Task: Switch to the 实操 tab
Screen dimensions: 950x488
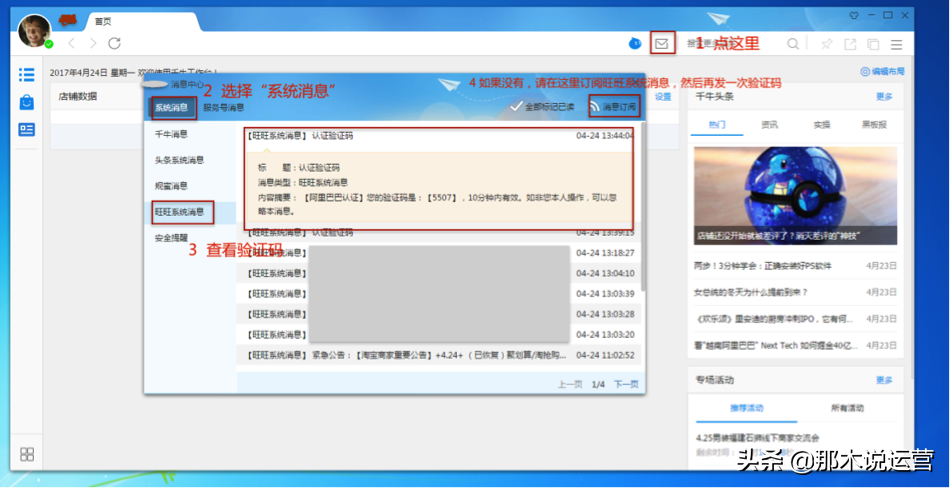Action: 822,124
